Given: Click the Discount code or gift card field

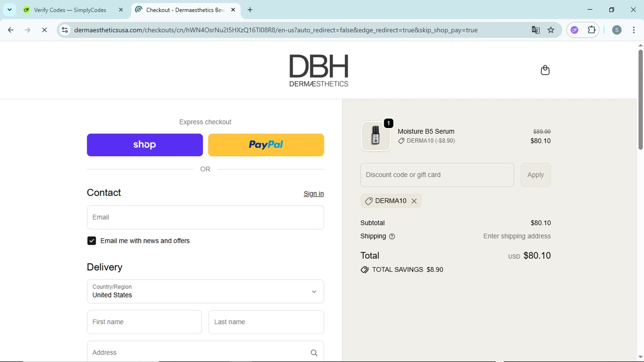Looking at the screenshot, I should (x=437, y=175).
